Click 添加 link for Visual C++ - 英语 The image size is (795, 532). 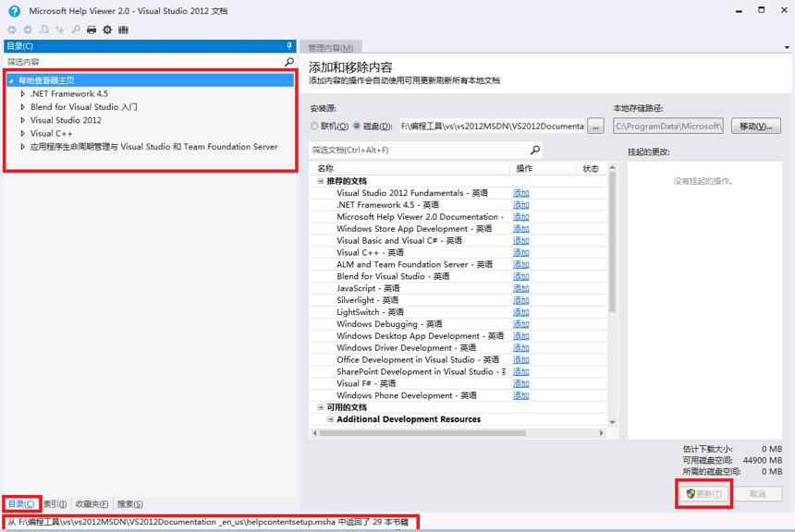pos(520,253)
